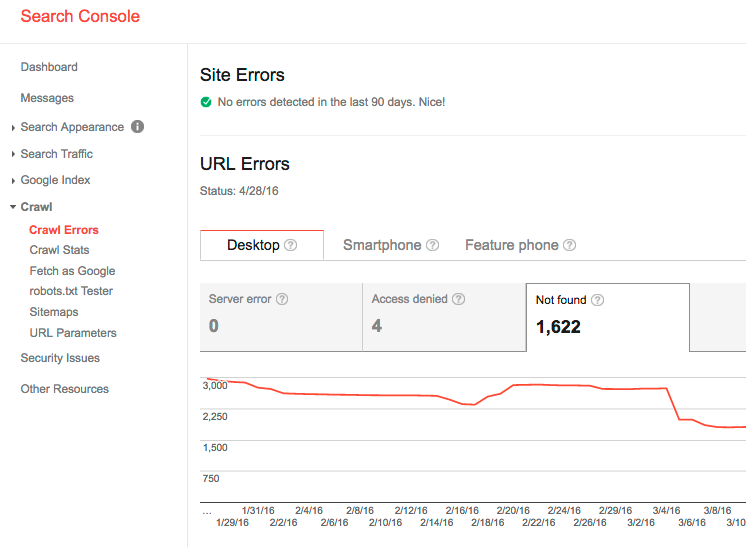Click the 3,000 axis label
Image resolution: width=746 pixels, height=547 pixels.
pos(215,386)
